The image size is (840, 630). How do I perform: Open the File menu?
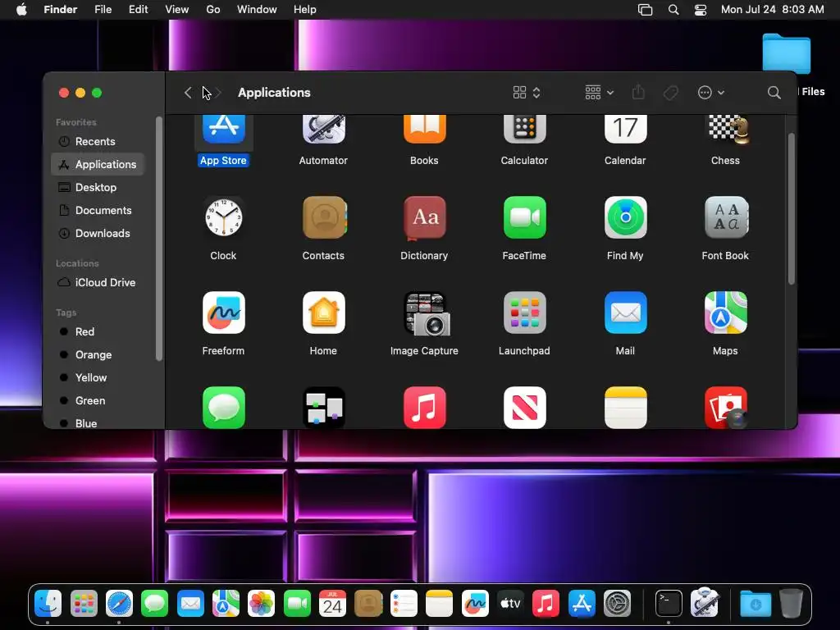pos(103,10)
